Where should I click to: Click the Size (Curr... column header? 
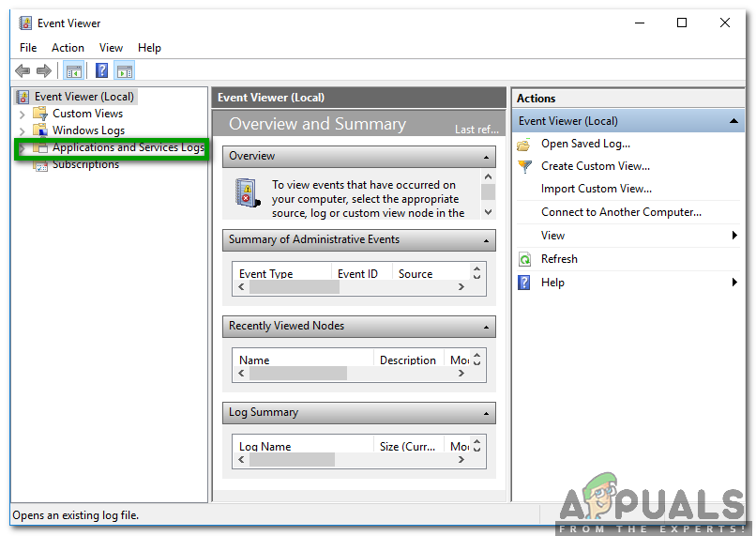point(408,446)
